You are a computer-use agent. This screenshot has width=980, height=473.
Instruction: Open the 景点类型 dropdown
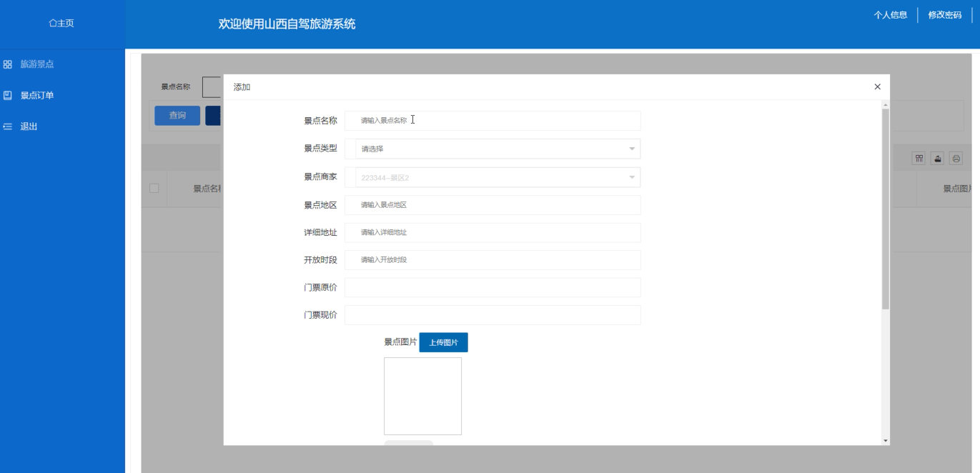(493, 149)
